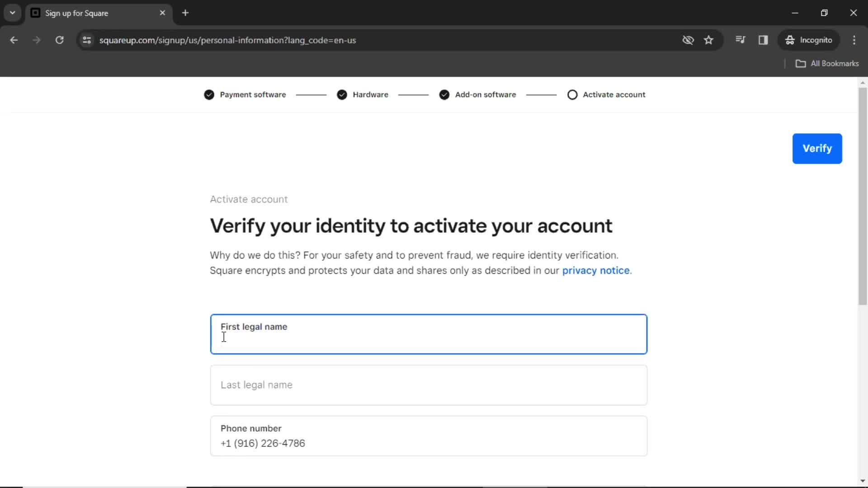Click the Payment software completed step icon
The image size is (868, 488).
209,95
